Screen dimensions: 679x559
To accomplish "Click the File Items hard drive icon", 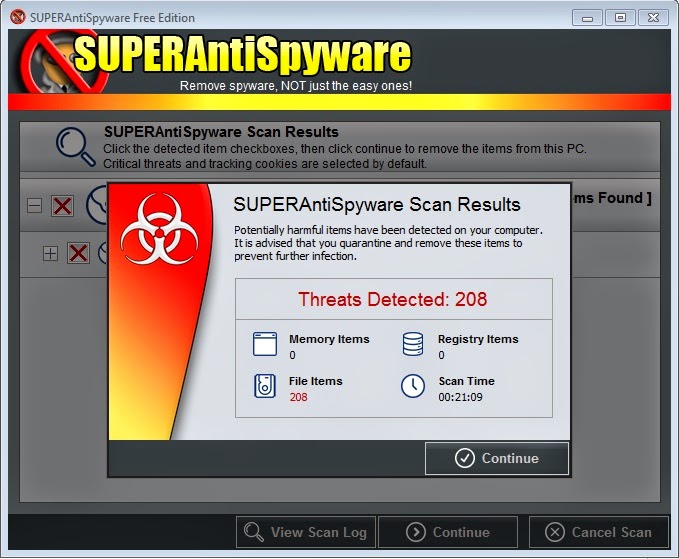I will click(x=265, y=386).
